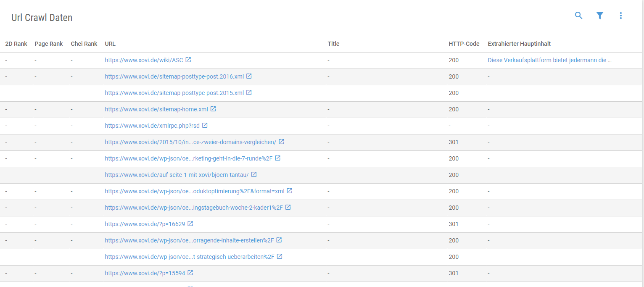Open external link icon for wiki/ASC URL
This screenshot has width=644, height=287.
click(x=188, y=60)
